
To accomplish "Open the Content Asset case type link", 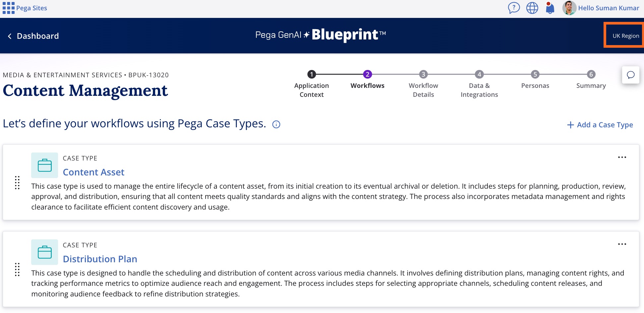I will tap(94, 172).
